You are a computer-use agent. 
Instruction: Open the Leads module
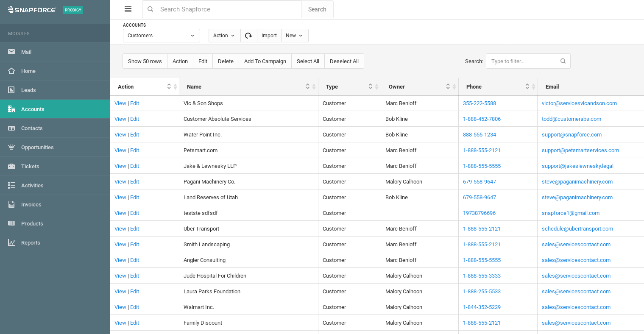tap(55, 90)
